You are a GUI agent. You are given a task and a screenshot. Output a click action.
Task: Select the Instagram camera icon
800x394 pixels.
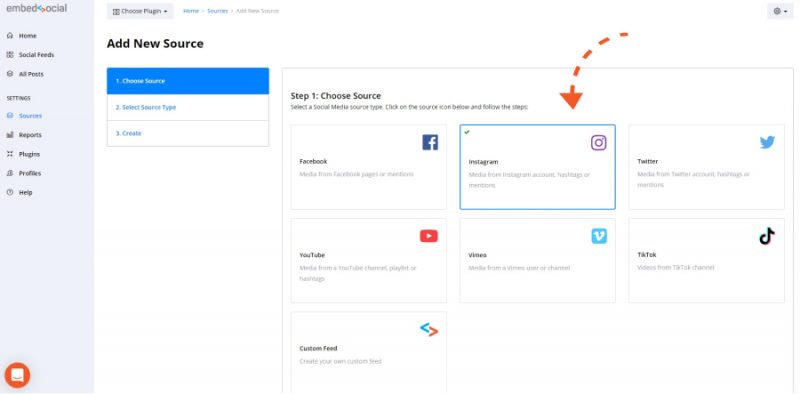pyautogui.click(x=598, y=143)
